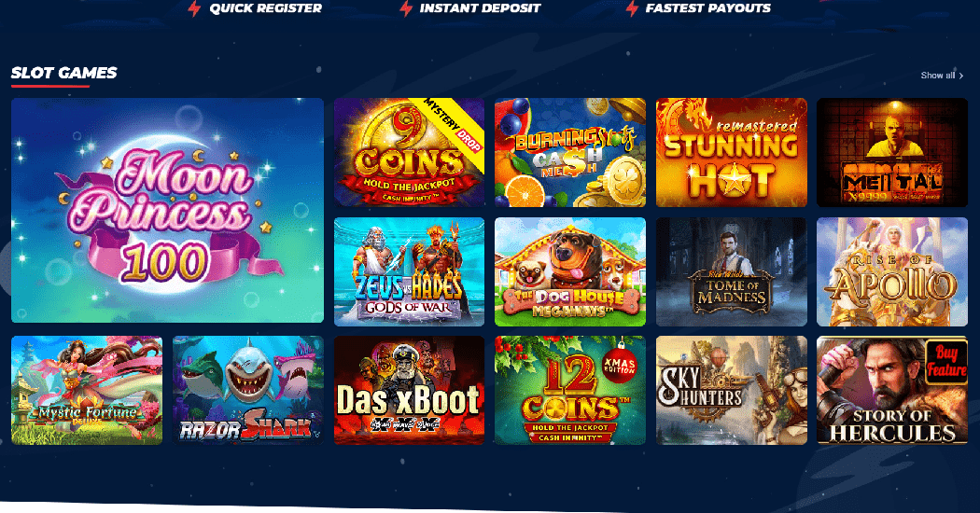Select the Tome of Madness game tile

pos(731,271)
